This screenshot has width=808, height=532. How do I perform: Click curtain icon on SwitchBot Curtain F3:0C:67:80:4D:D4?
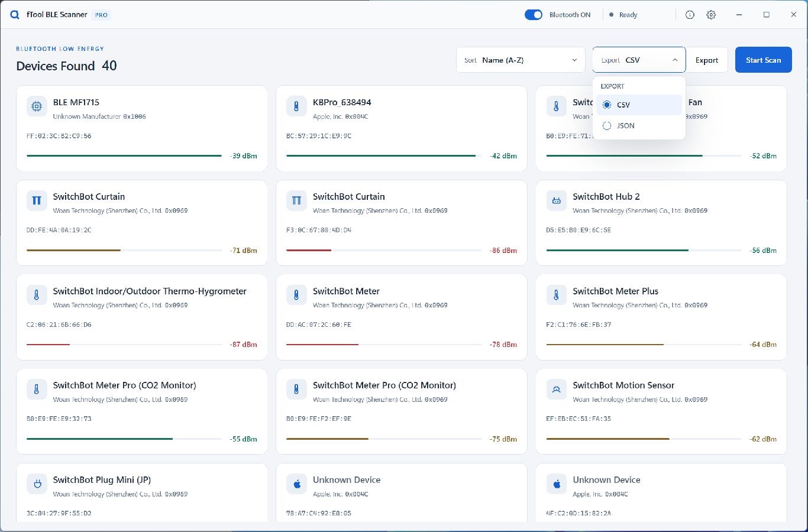(296, 200)
